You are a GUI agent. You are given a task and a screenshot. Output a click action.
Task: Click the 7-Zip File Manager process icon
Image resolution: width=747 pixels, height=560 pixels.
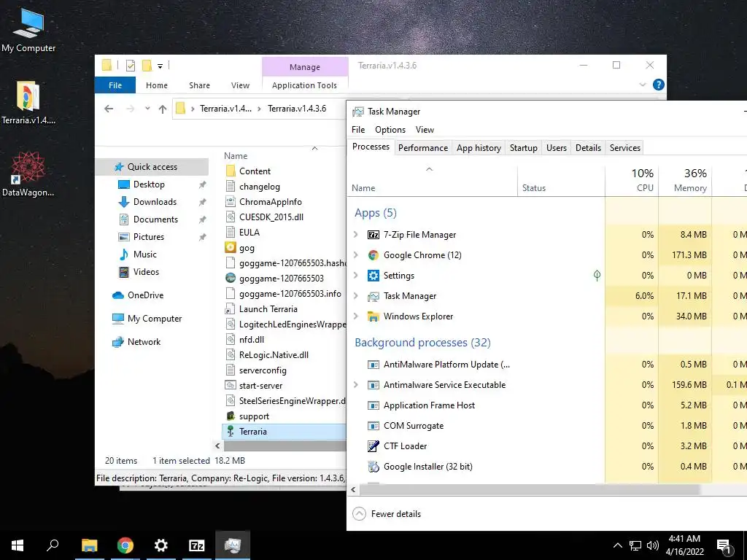tap(373, 235)
